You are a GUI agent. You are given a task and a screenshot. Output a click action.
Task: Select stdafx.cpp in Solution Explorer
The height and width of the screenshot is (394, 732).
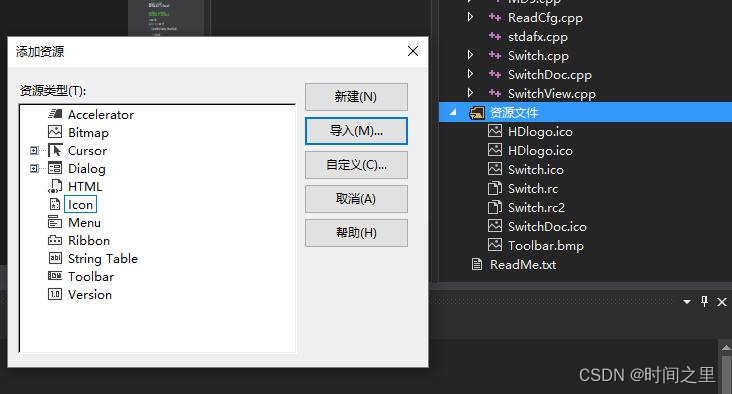coord(538,37)
